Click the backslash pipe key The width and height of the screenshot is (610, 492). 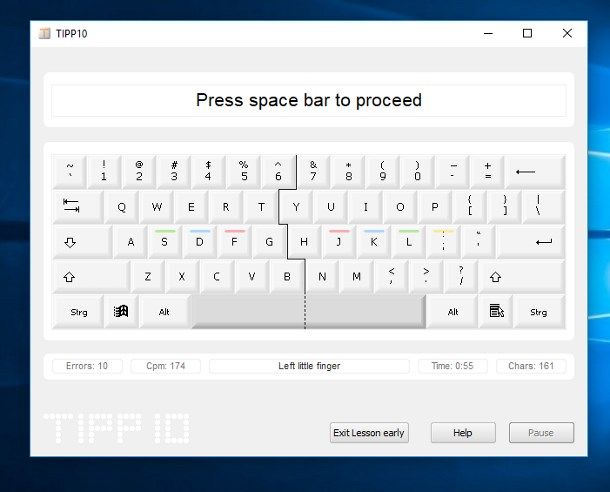pyautogui.click(x=543, y=207)
